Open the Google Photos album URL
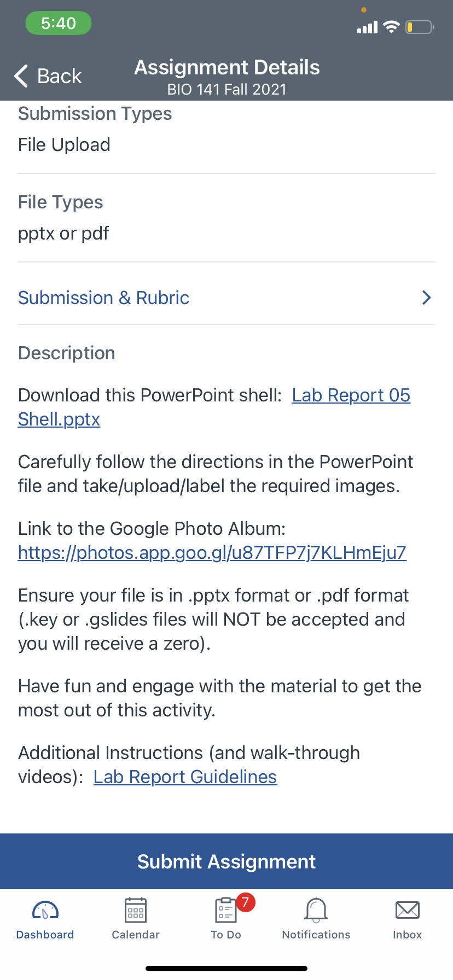The width and height of the screenshot is (453, 980). 212,553
